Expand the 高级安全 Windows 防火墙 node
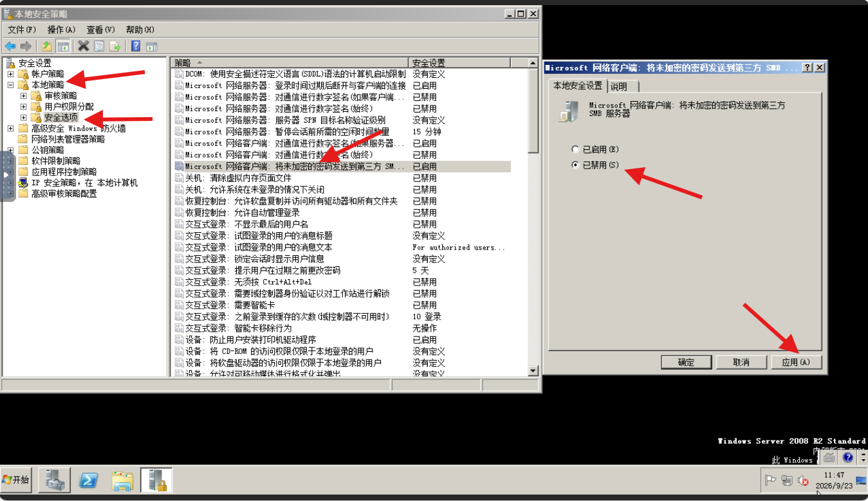The width and height of the screenshot is (868, 501). tap(10, 129)
